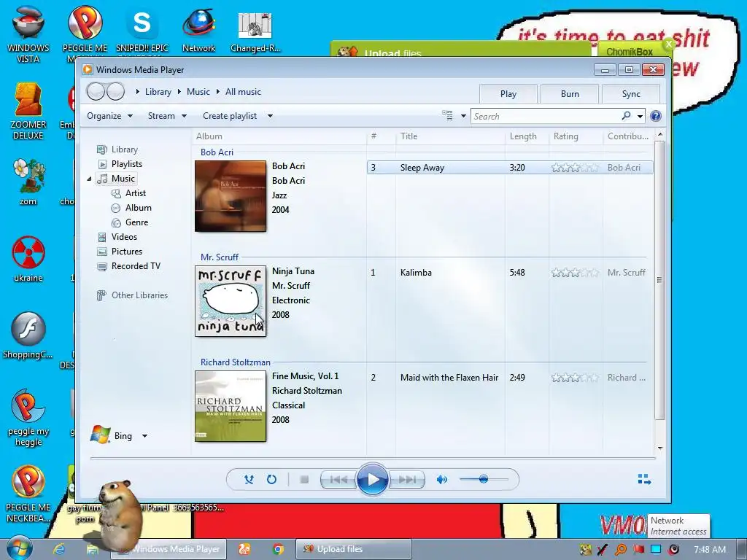Select Recorded TV in the navigation pane

[x=136, y=266]
